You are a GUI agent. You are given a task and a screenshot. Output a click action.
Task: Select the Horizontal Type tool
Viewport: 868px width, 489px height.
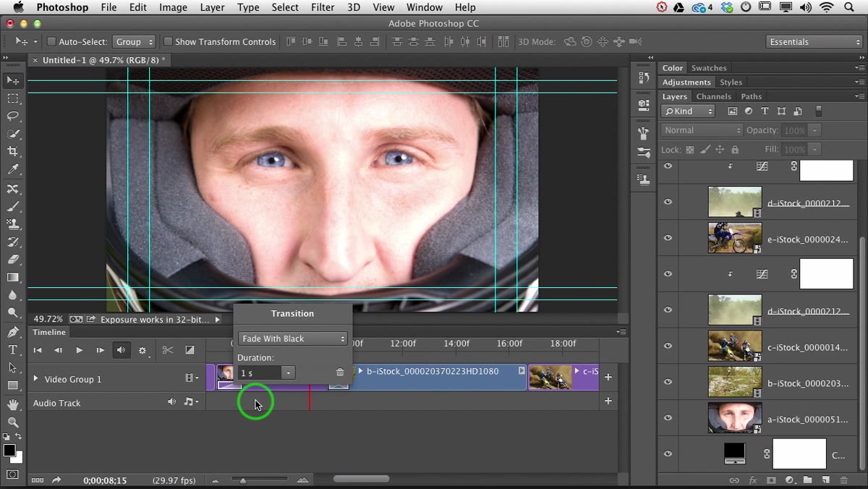point(13,349)
